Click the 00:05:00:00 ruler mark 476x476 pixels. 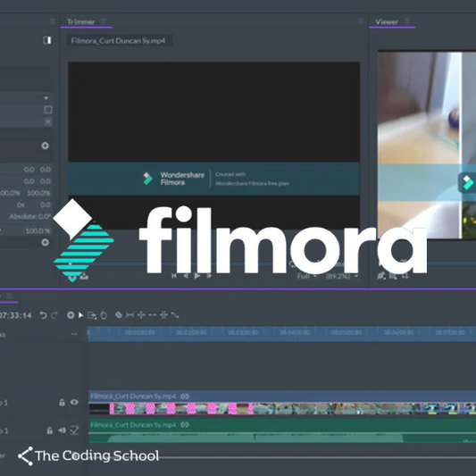(347, 332)
